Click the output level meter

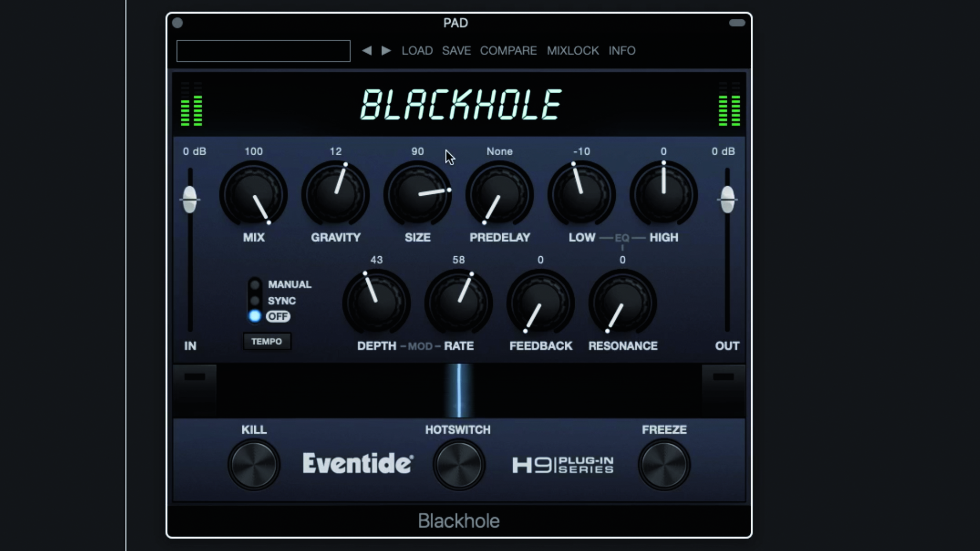coord(729,104)
